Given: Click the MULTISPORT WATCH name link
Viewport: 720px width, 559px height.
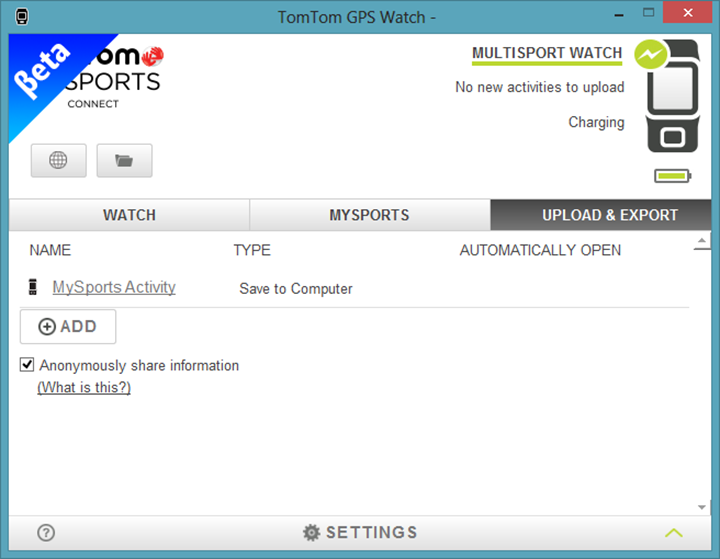Looking at the screenshot, I should tap(547, 53).
